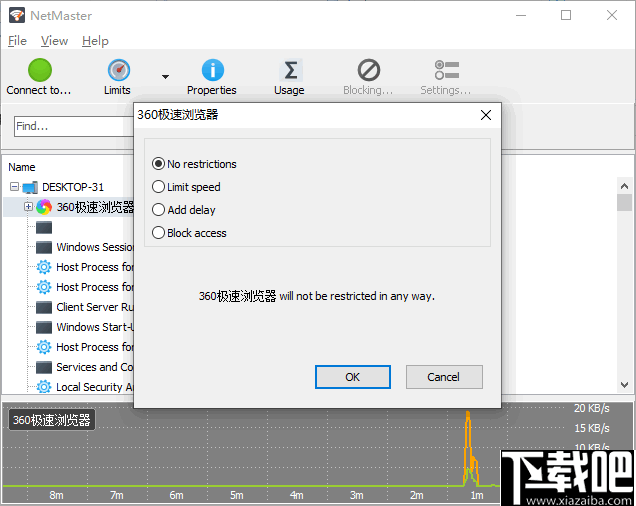Open the Properties info icon
The width and height of the screenshot is (636, 506).
pos(213,70)
